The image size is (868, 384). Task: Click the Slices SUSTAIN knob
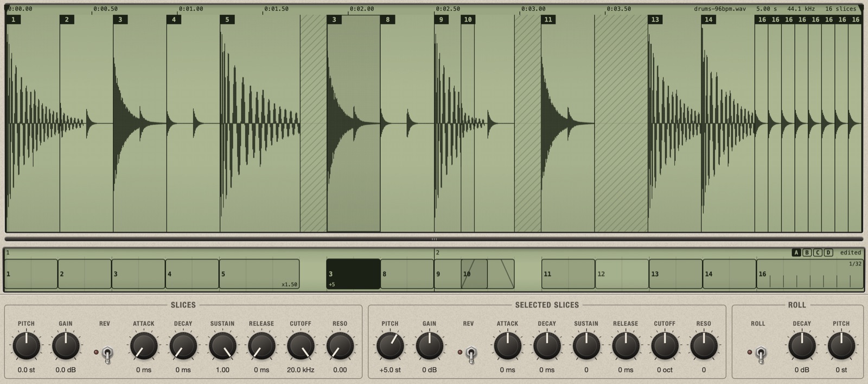[x=222, y=346]
